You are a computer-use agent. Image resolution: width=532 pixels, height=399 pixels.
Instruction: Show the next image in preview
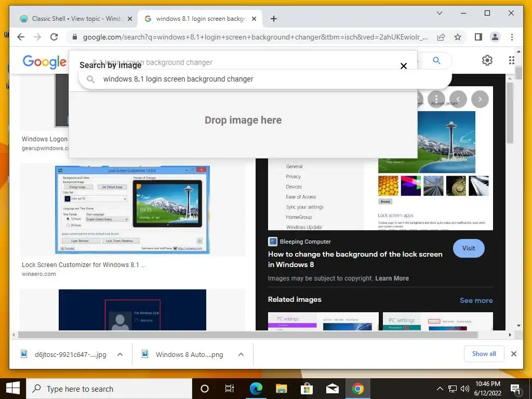(x=480, y=99)
